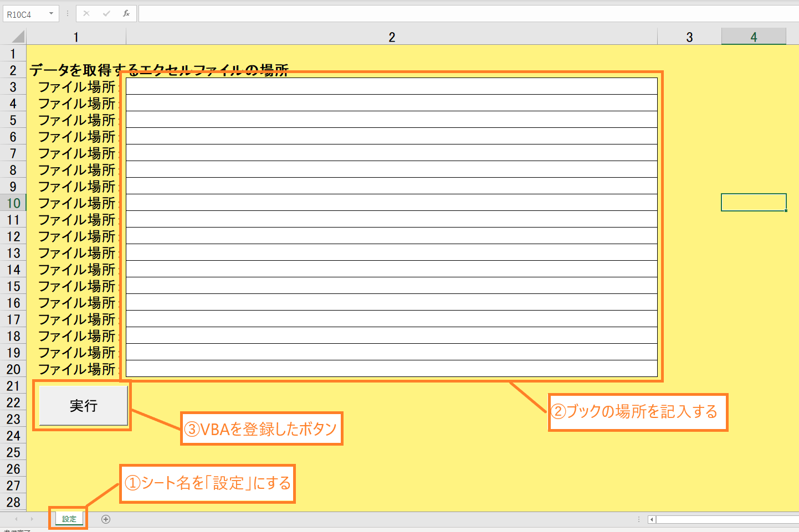Click the tab split handle beside the horizontal scrollbar
This screenshot has width=799, height=532.
point(639,519)
